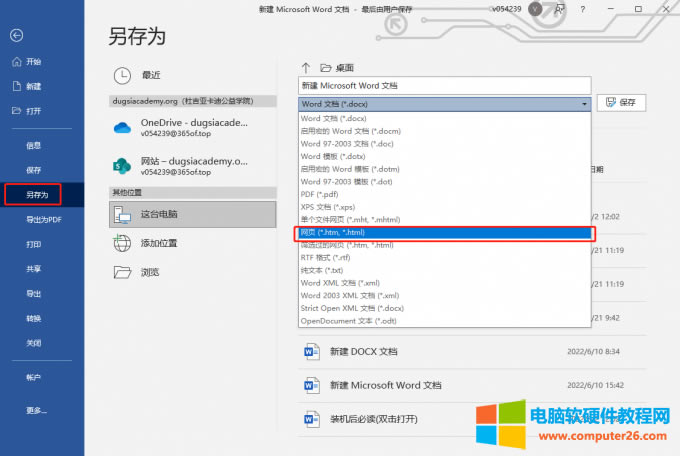Maximize the Word window
Viewport: 680px width, 456px height.
(638, 9)
